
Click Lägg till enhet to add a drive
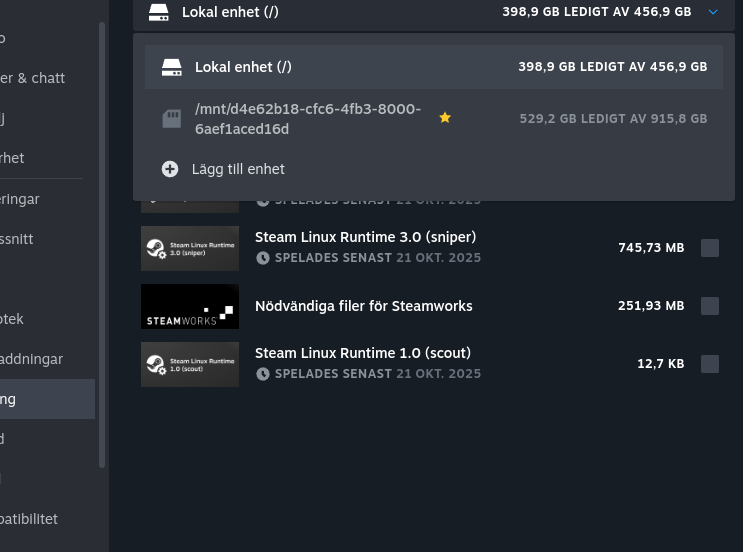tap(238, 169)
